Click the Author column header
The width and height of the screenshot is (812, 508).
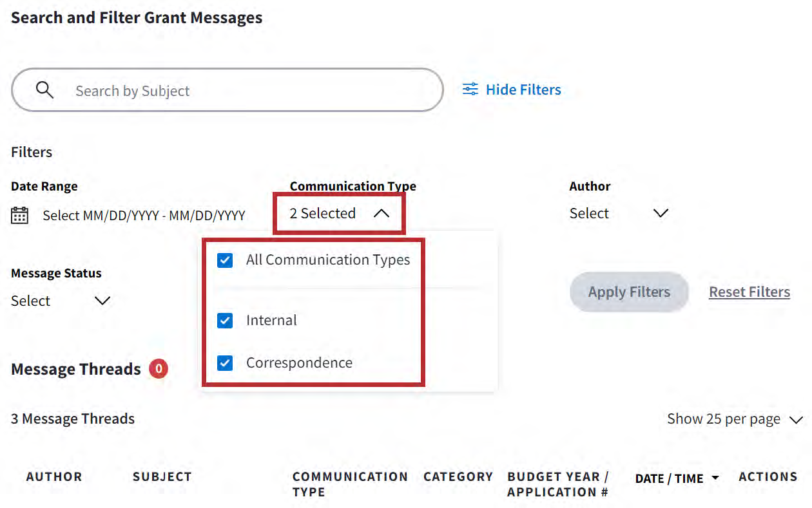click(54, 477)
